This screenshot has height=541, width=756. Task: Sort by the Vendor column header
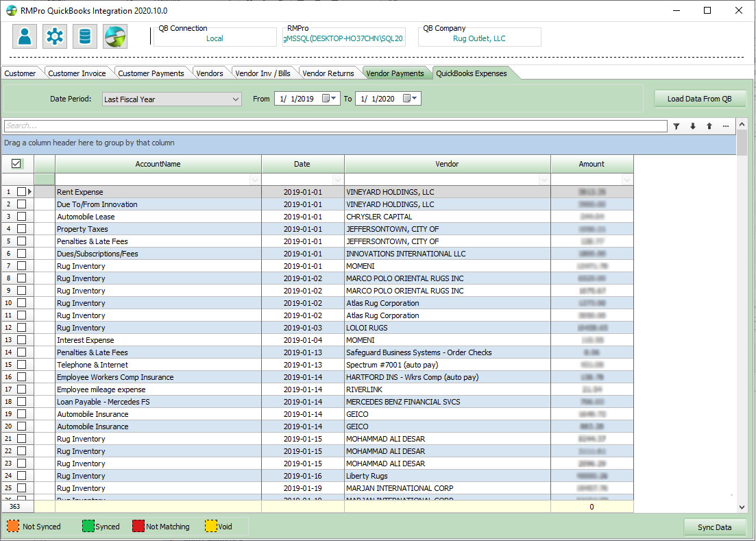(447, 164)
